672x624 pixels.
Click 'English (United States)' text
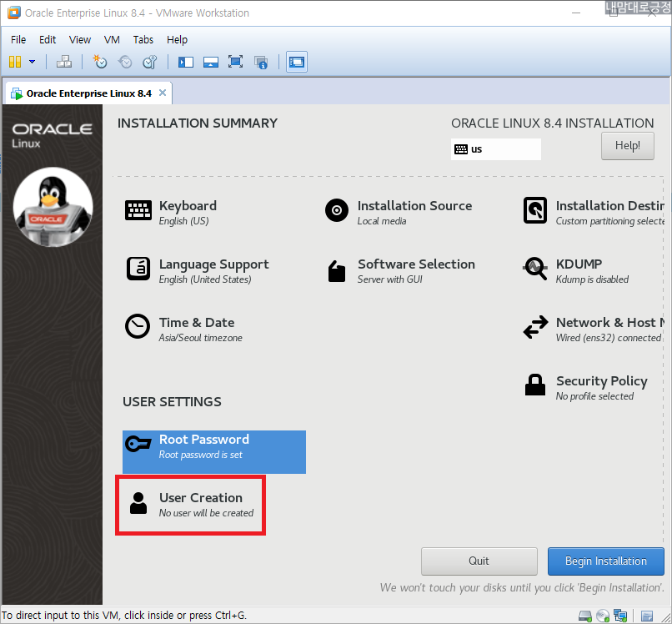205,279
